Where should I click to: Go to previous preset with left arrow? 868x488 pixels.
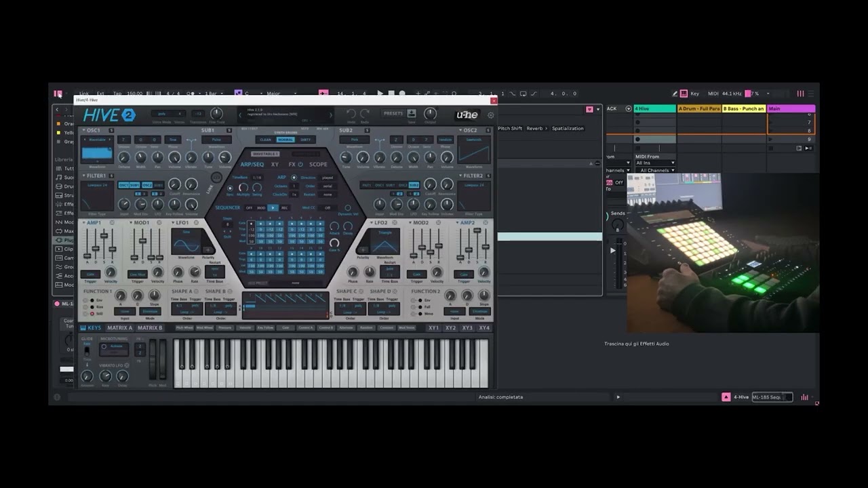click(x=240, y=115)
